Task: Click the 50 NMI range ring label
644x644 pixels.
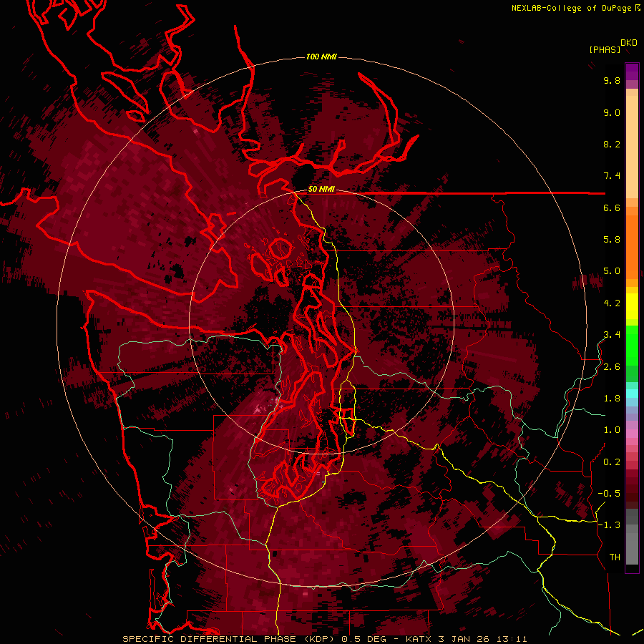Action: 321,190
